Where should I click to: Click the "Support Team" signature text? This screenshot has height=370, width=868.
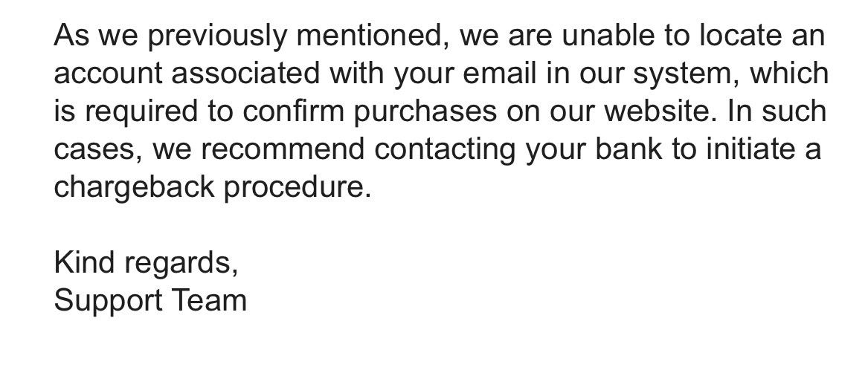150,301
